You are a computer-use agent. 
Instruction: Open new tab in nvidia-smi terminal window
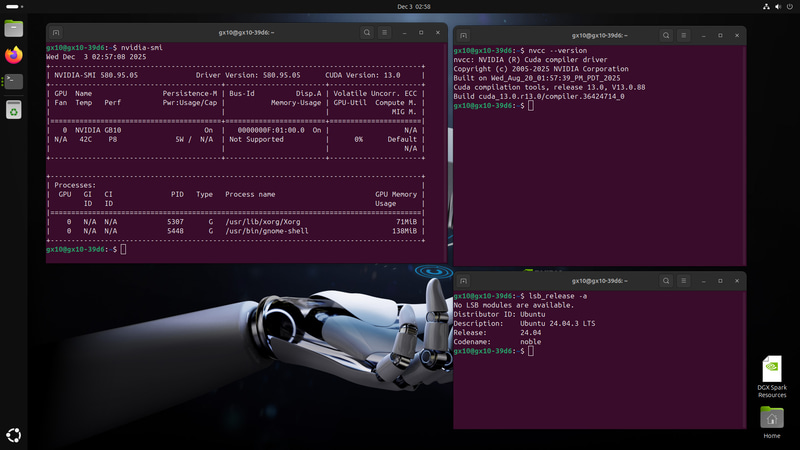[56, 33]
